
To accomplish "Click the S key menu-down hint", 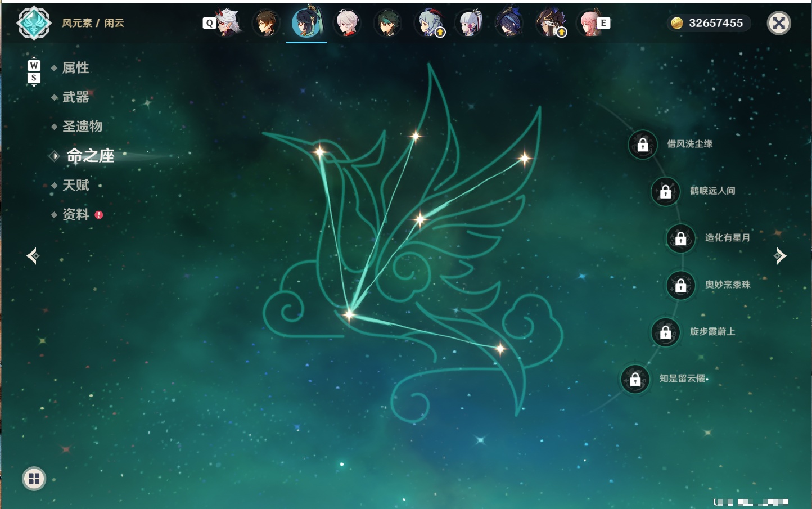I will coord(34,78).
